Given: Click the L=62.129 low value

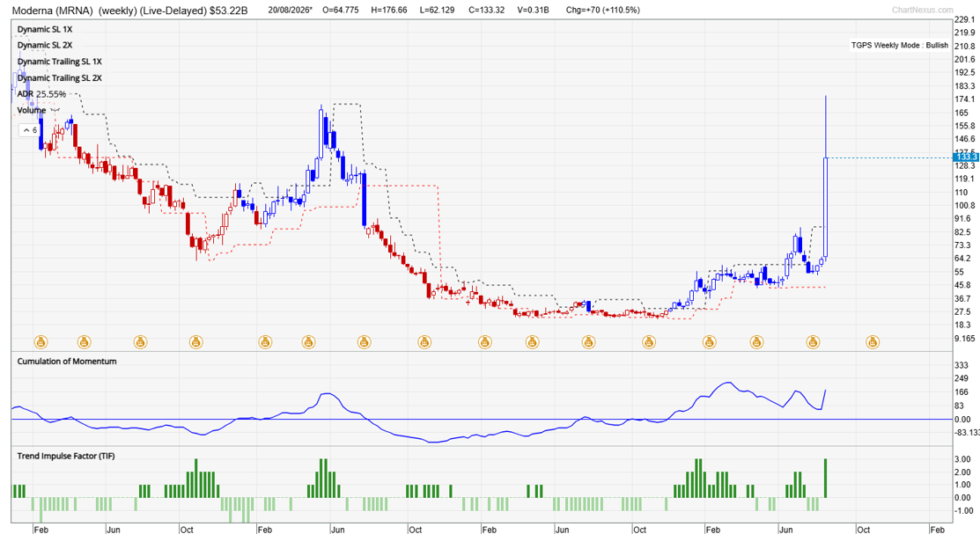Looking at the screenshot, I should pos(437,10).
